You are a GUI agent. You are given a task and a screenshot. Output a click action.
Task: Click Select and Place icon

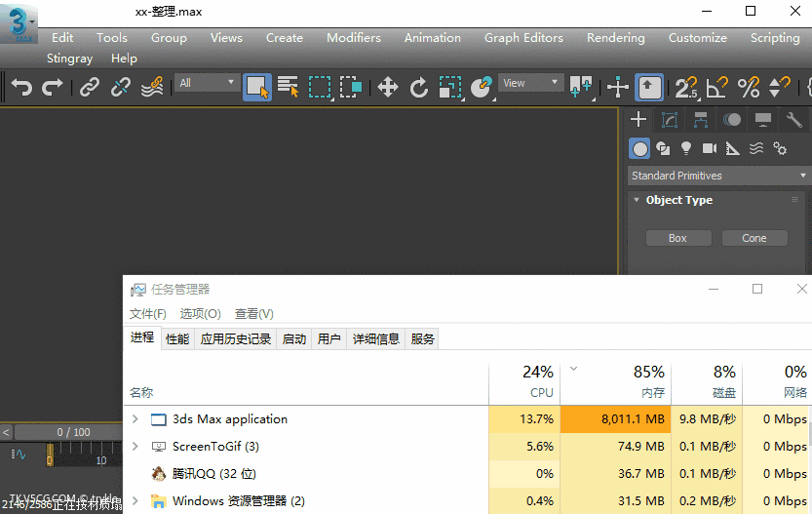[x=482, y=87]
